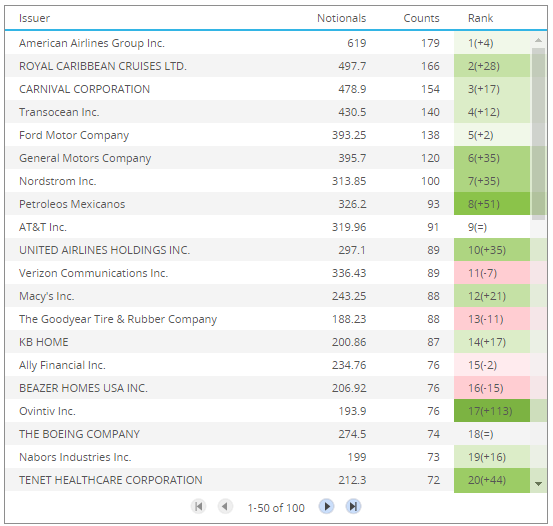553x526 pixels.
Task: Select Nabors Industries Inc. issuer
Action: (x=75, y=457)
